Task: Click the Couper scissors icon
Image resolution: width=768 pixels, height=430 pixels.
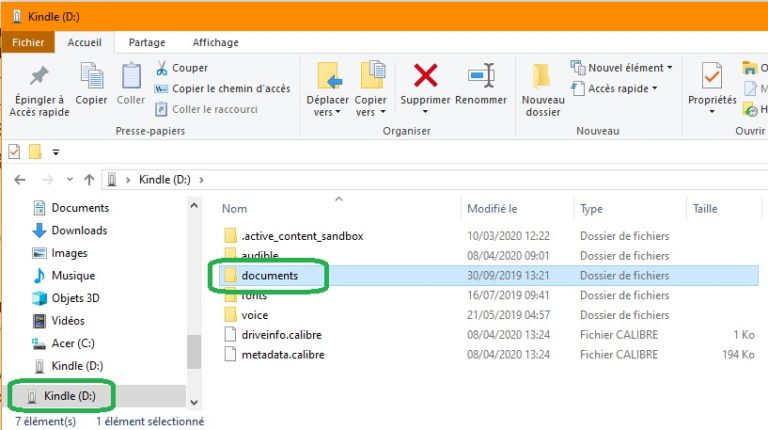Action: tap(162, 68)
